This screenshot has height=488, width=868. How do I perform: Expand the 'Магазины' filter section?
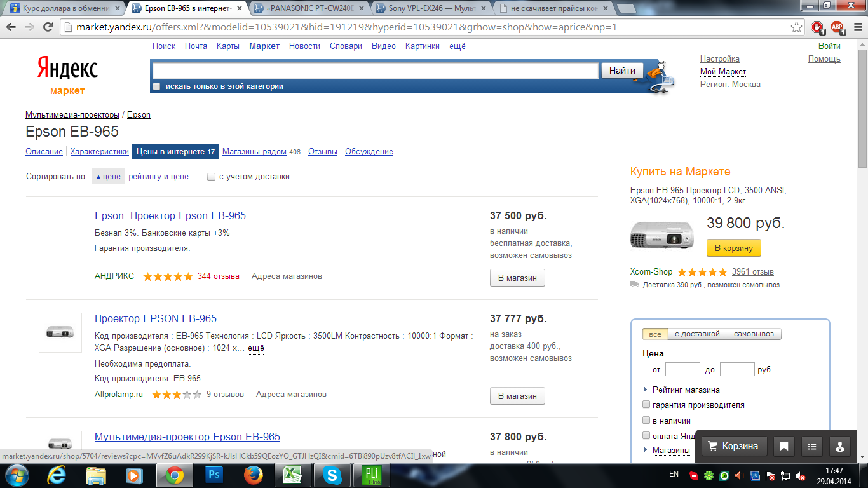pos(671,451)
